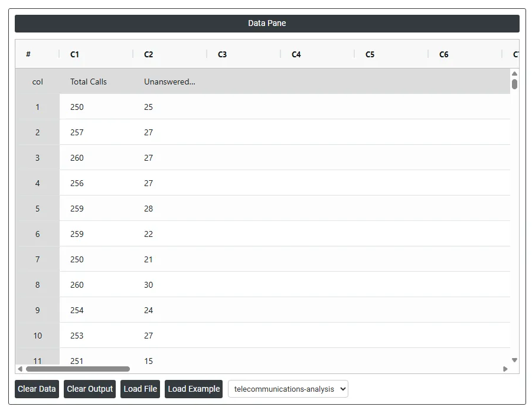Click the C2 cell 27 in row 3
The image size is (532, 413).
coord(170,158)
